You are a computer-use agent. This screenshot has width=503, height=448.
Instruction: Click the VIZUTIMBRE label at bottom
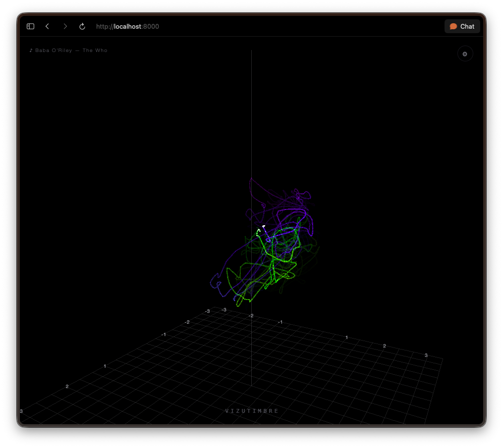coord(252,411)
